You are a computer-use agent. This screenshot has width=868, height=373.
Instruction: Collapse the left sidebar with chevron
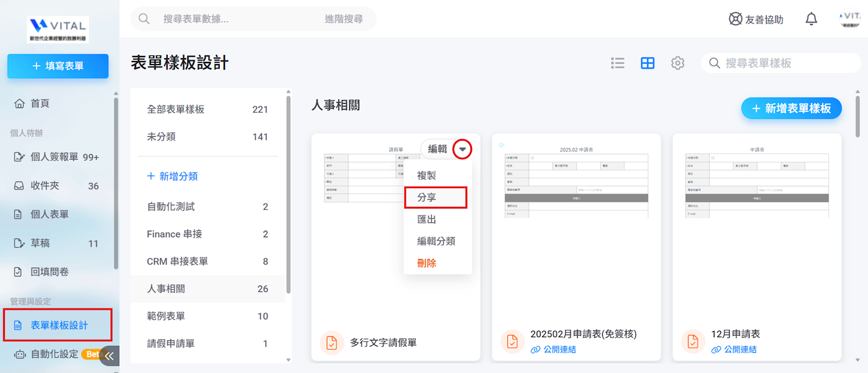(110, 356)
